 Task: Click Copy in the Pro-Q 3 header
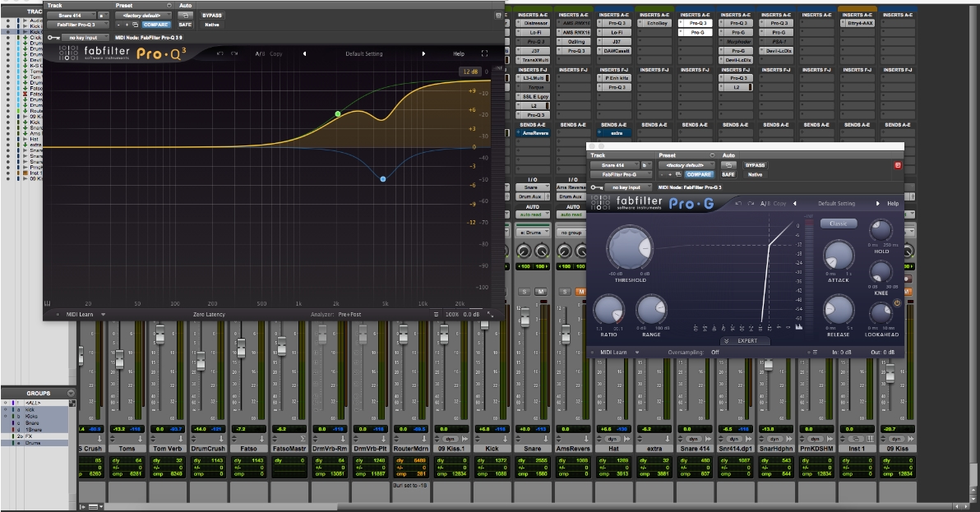coord(275,53)
